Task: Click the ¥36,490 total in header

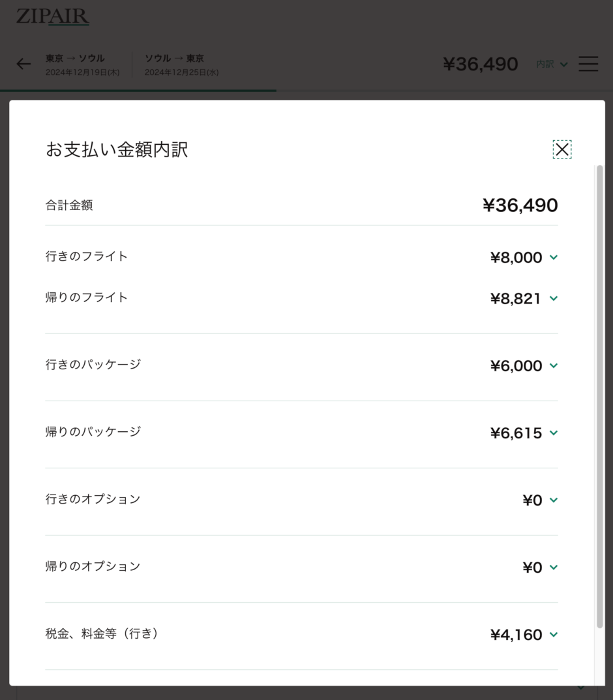Action: [480, 64]
